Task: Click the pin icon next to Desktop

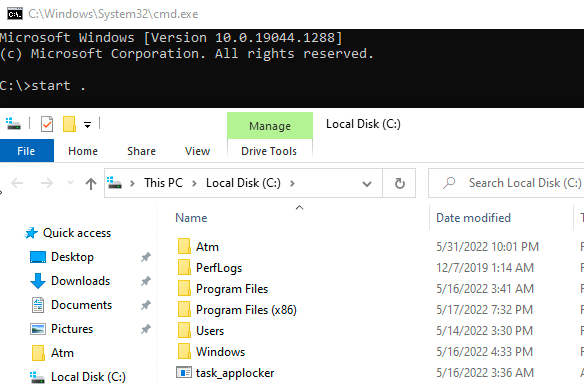Action: click(x=146, y=257)
